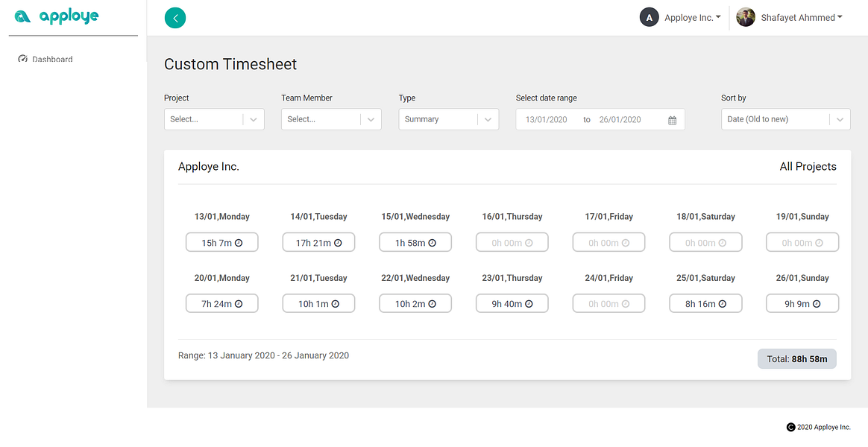Click the Range: 13 January 2020 text

click(x=263, y=355)
